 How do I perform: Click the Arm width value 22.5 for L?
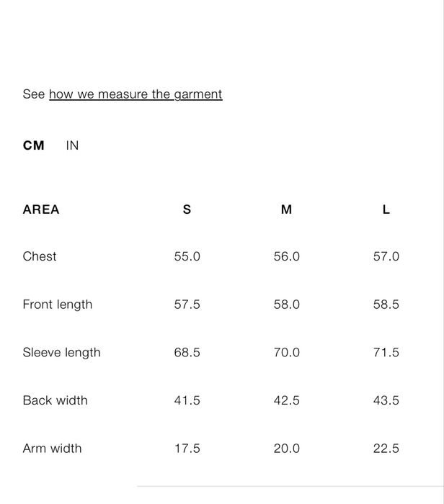(x=386, y=449)
